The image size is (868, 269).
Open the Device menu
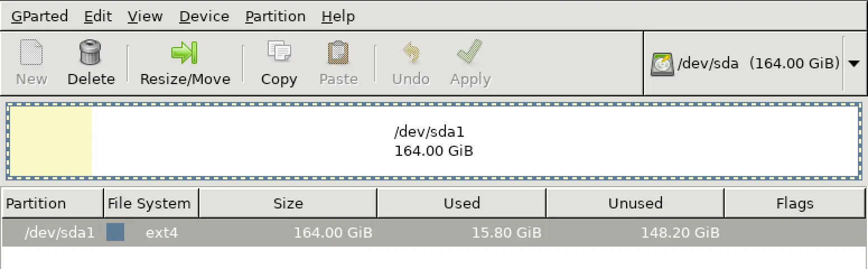coord(204,16)
